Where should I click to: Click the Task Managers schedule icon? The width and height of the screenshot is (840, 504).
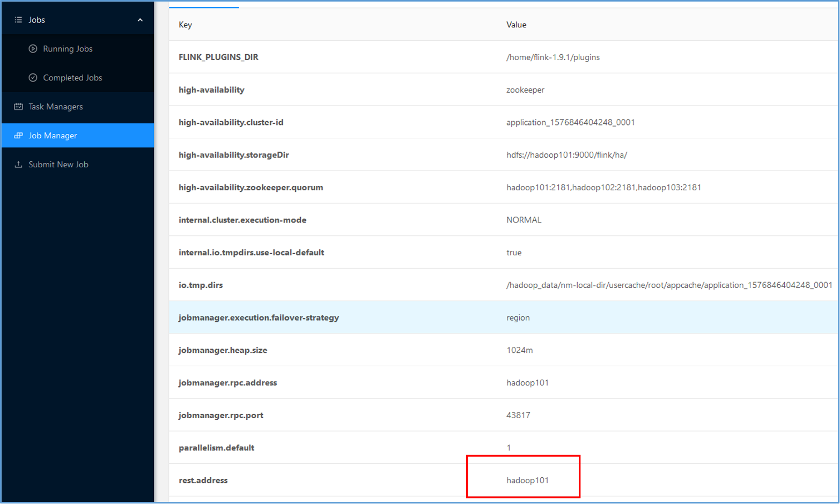pos(18,107)
